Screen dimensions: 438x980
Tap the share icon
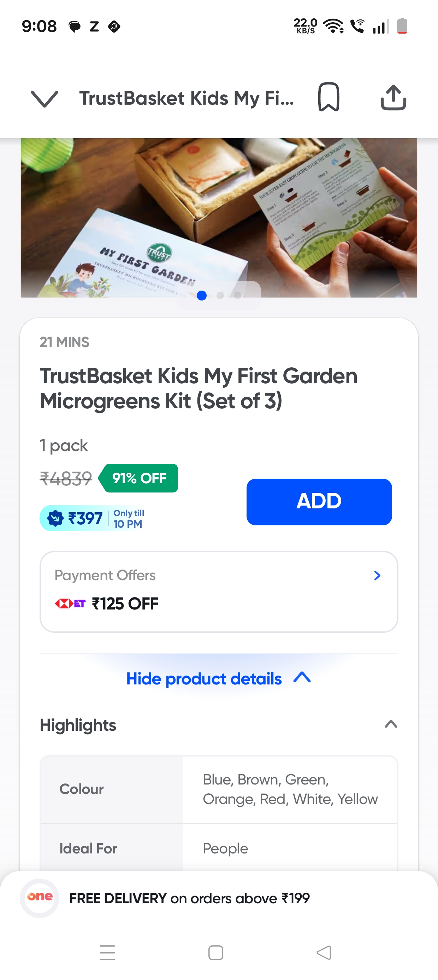pyautogui.click(x=393, y=98)
